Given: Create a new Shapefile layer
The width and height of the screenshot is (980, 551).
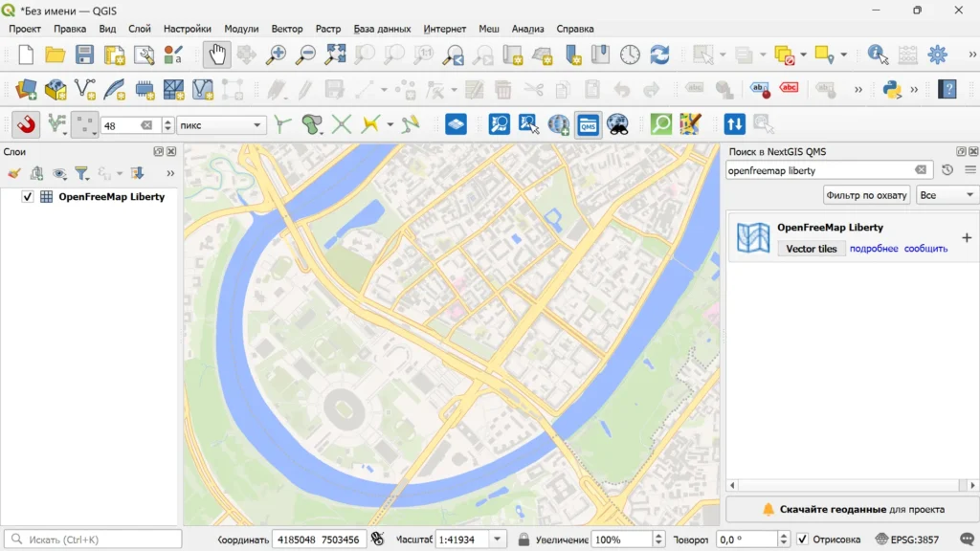Looking at the screenshot, I should 84,89.
